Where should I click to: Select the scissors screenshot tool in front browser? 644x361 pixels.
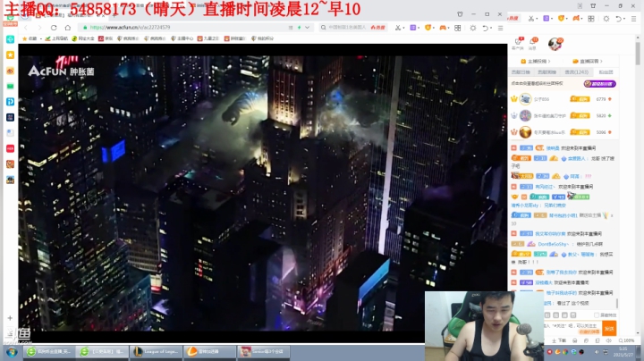coord(397,28)
